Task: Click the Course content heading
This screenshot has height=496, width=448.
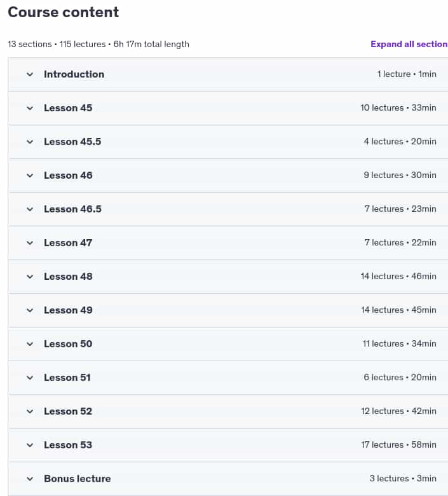Action: (64, 12)
